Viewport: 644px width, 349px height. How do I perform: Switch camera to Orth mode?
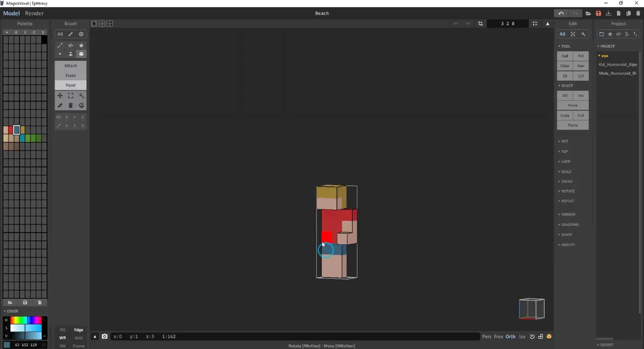[x=510, y=336]
